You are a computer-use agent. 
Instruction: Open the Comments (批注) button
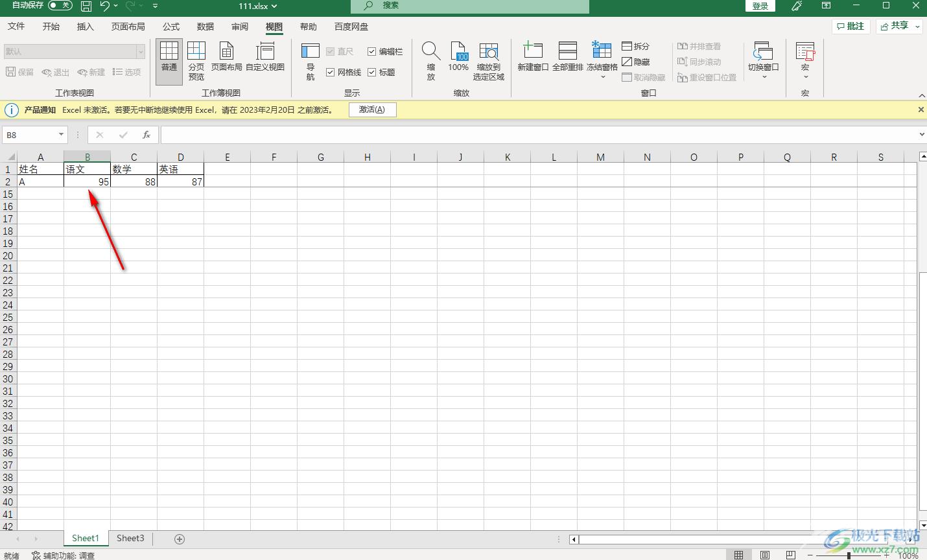[851, 26]
